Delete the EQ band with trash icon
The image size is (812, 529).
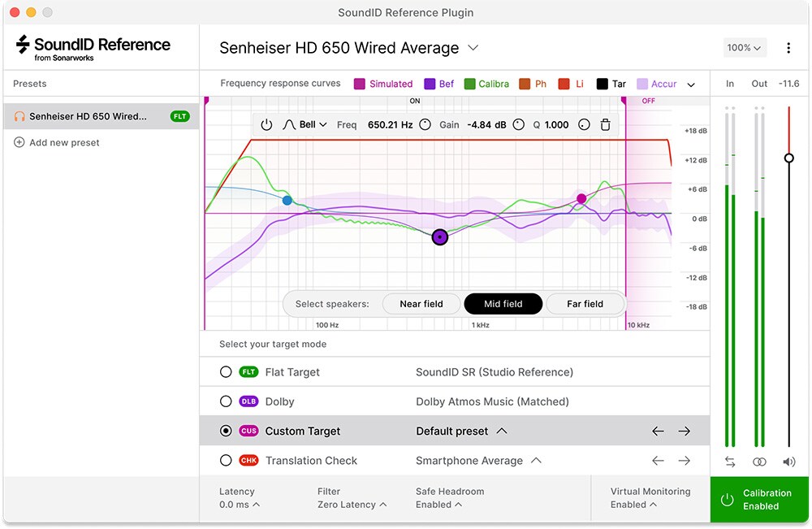point(605,125)
